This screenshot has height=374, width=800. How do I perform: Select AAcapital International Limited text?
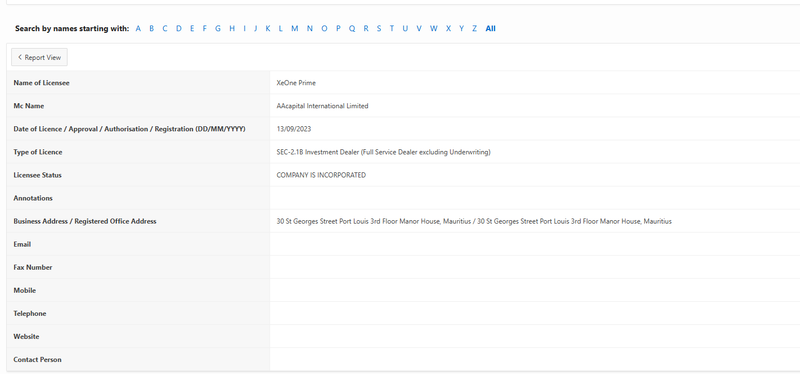pyautogui.click(x=322, y=106)
